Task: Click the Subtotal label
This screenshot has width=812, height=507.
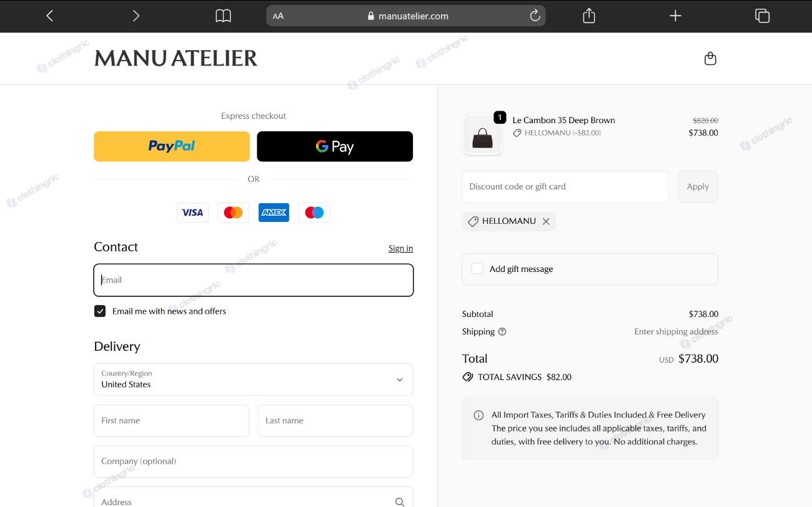Action: coord(477,314)
